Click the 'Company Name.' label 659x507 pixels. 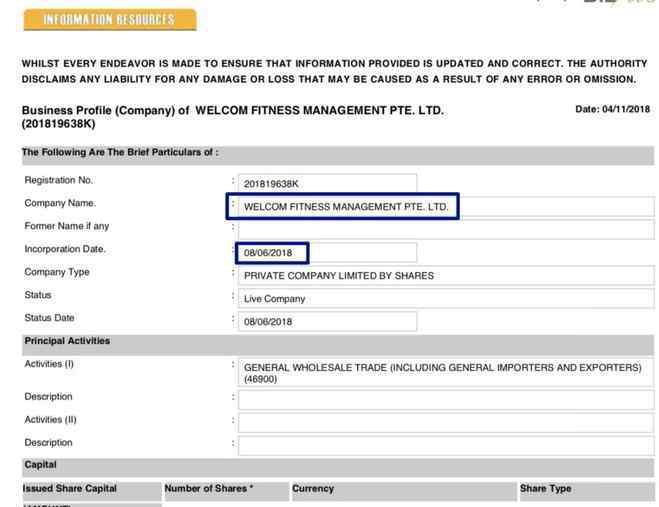coord(60,203)
